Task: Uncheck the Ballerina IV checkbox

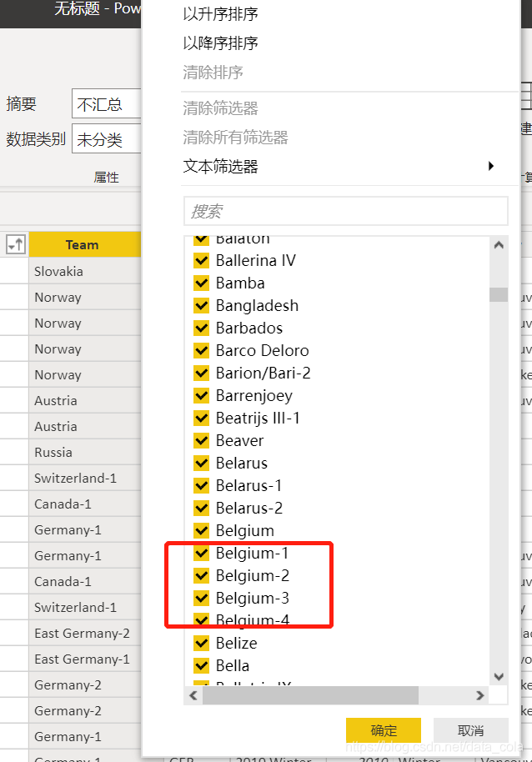Action: (201, 260)
